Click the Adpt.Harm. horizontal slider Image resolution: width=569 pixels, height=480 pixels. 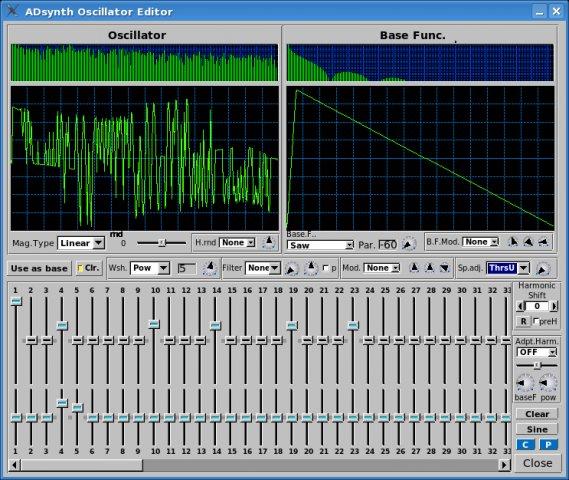pyautogui.click(x=537, y=365)
